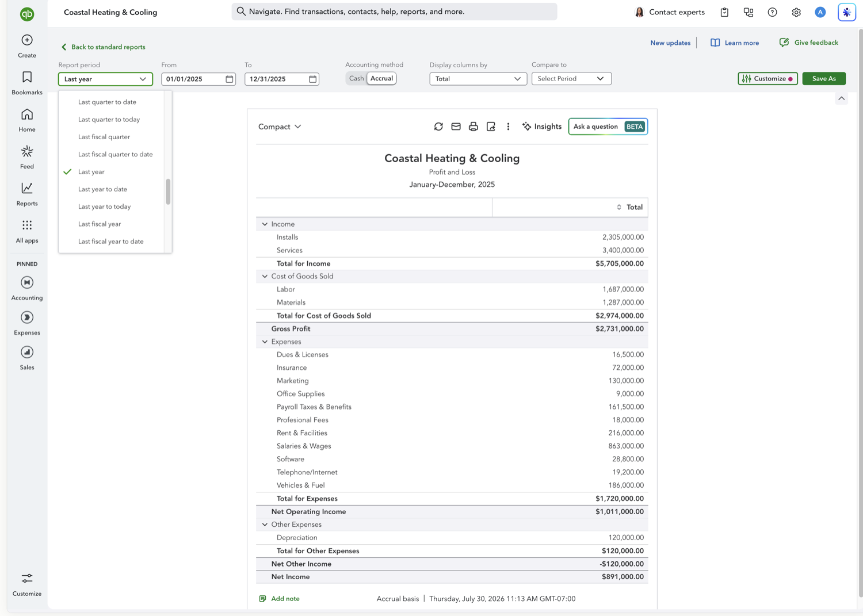Screen dimensions: 863x616
Task: Choose Last fiscal year to date
Action: click(111, 242)
